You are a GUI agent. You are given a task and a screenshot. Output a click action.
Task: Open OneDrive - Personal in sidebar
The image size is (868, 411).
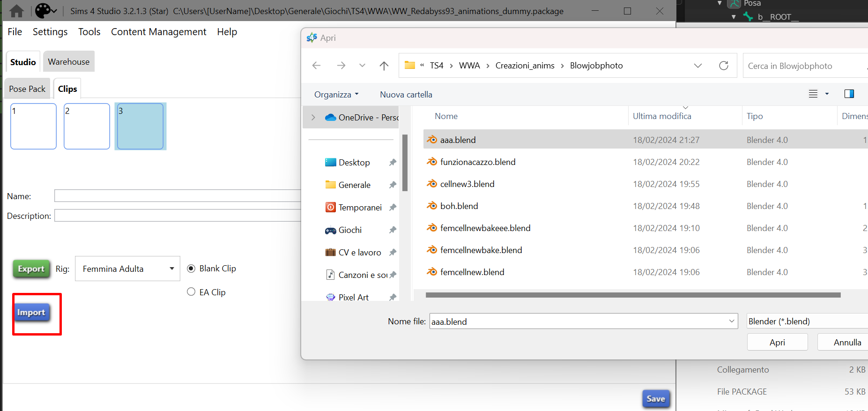[x=362, y=117]
